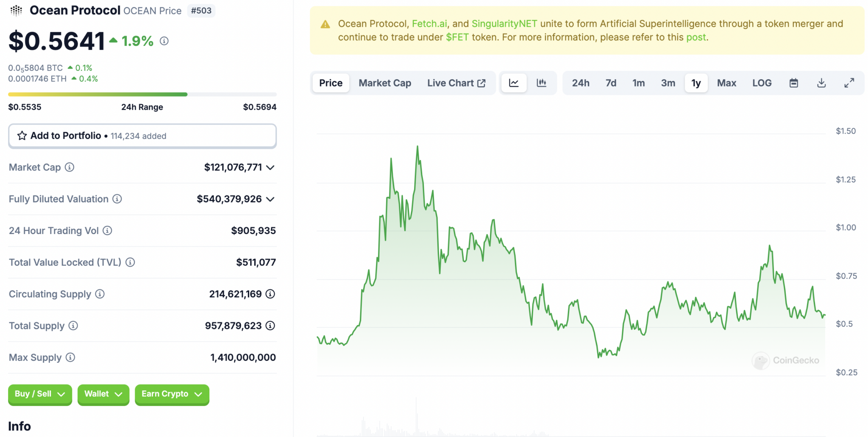
Task: Open the Wallet dropdown
Action: 103,394
